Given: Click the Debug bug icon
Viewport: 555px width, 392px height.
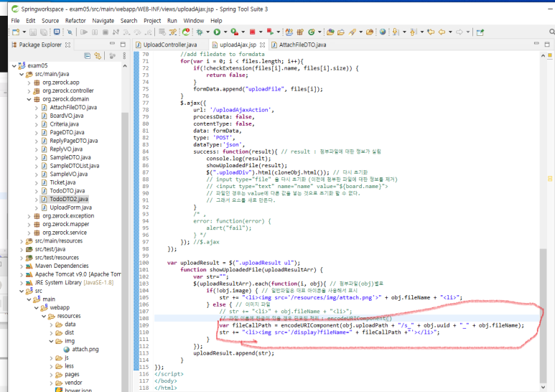Looking at the screenshot, I should pos(200,32).
